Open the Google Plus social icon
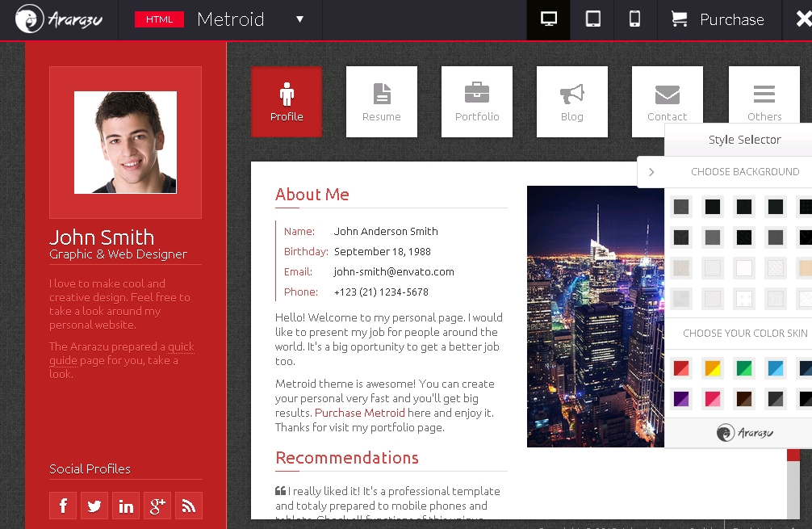812x529 pixels. coord(157,506)
